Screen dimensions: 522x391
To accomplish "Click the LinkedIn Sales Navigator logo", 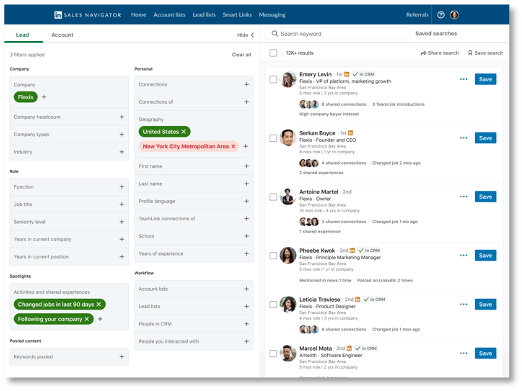I will pyautogui.click(x=88, y=15).
